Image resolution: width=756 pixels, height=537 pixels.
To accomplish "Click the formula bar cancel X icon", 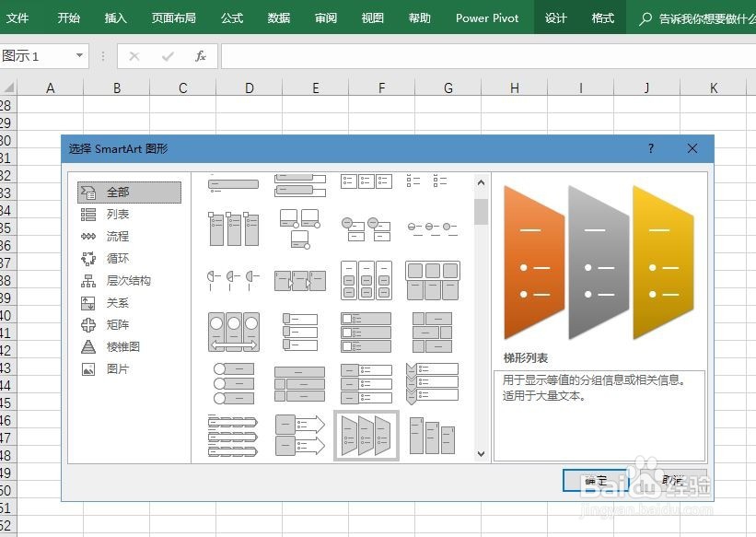I will [134, 56].
